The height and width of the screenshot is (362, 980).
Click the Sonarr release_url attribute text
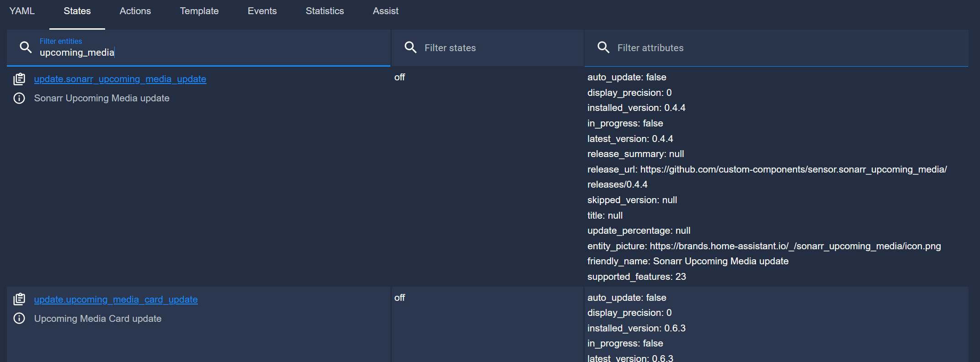click(x=767, y=169)
